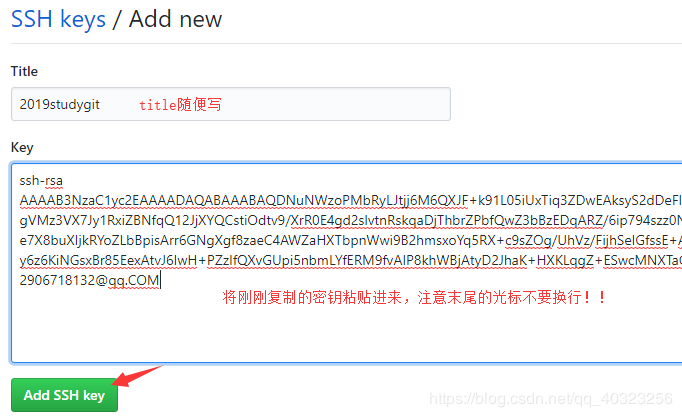This screenshot has height=417, width=682.
Task: Click the Add new heading text
Action: pos(175,19)
